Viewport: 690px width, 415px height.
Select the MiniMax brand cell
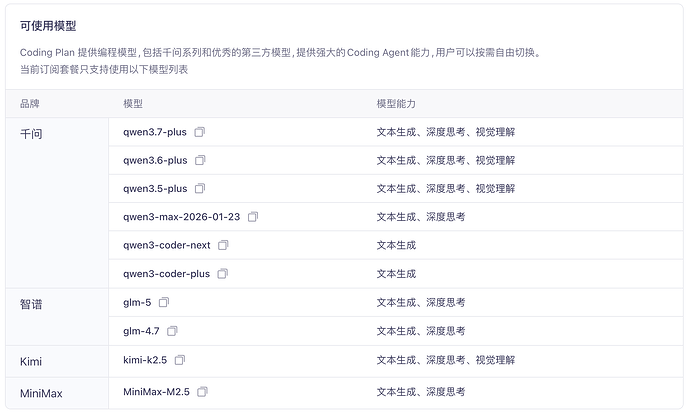coord(57,393)
